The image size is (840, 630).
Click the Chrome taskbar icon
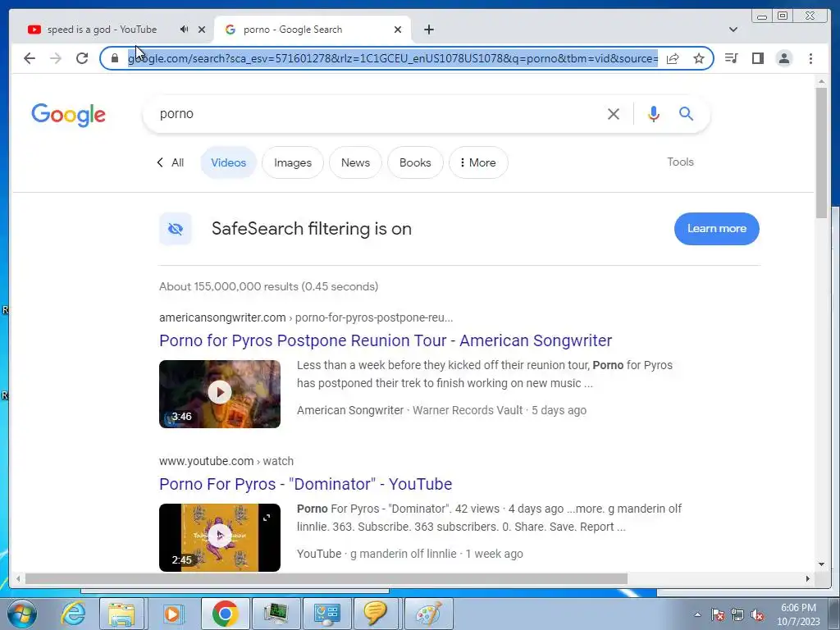[225, 614]
